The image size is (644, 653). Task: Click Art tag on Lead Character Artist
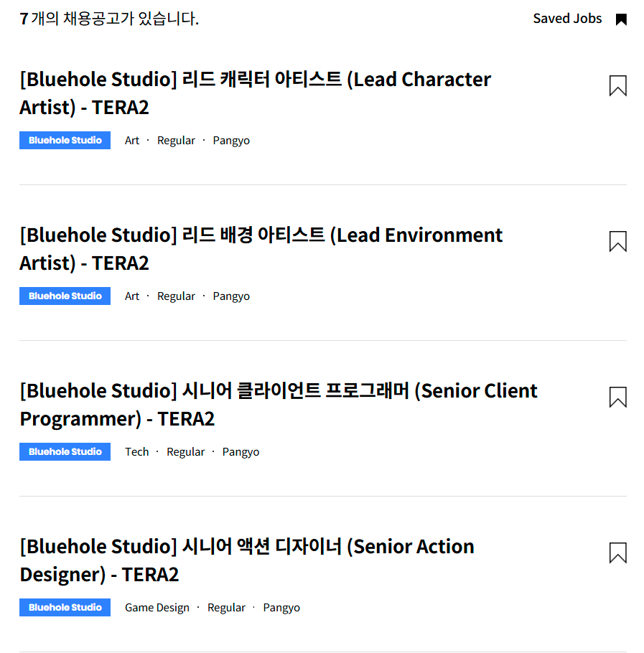(x=132, y=141)
